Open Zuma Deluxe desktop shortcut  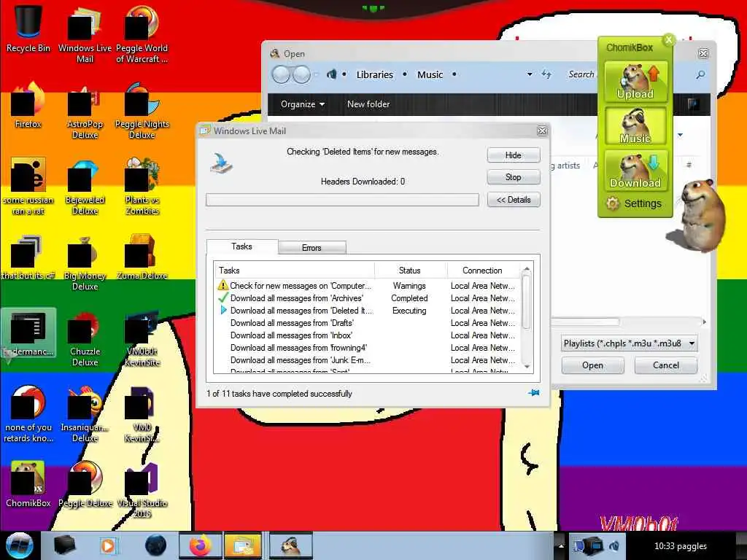pos(142,257)
